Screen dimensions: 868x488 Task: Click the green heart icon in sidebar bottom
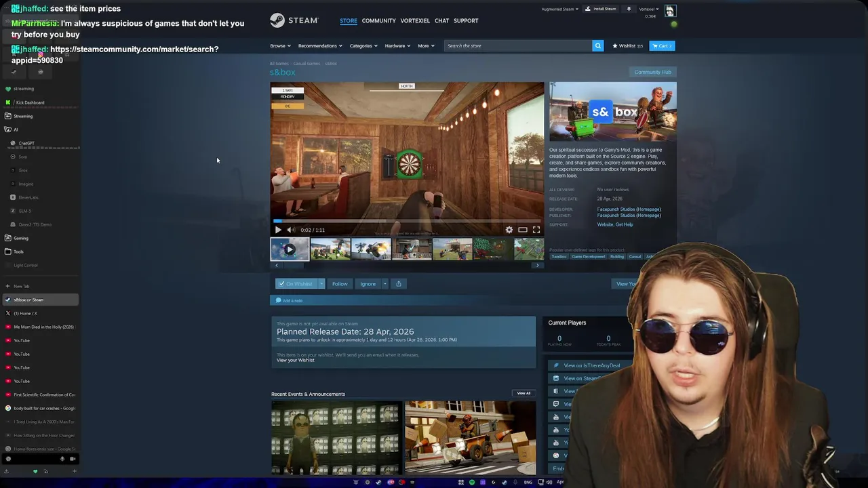[x=35, y=471]
